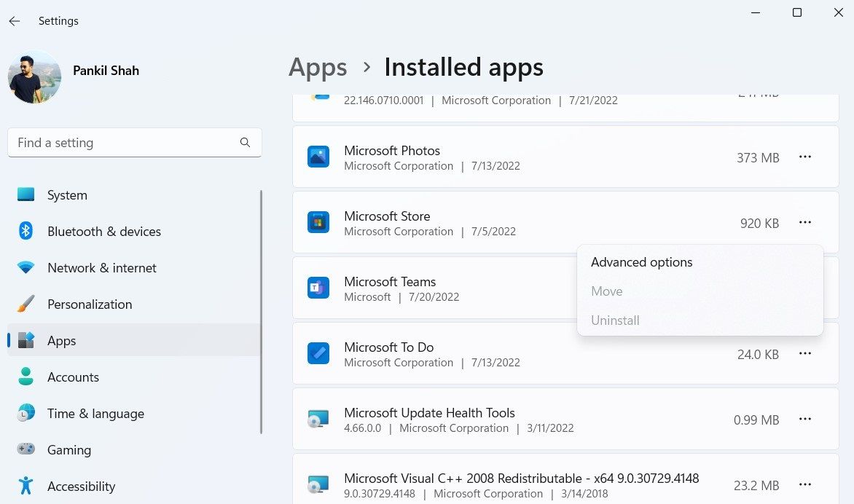Maximize the Settings window
Viewport: 854px width, 504px height.
coord(797,12)
